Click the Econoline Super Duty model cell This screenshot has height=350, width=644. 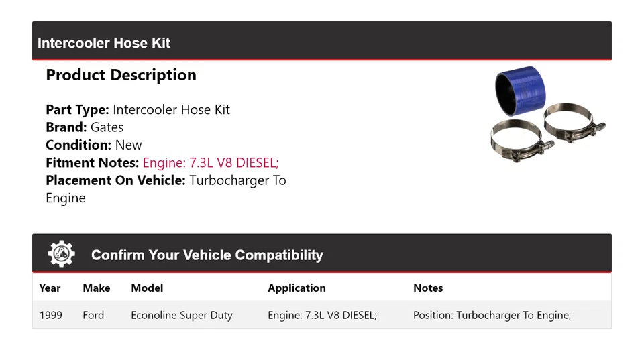182,314
